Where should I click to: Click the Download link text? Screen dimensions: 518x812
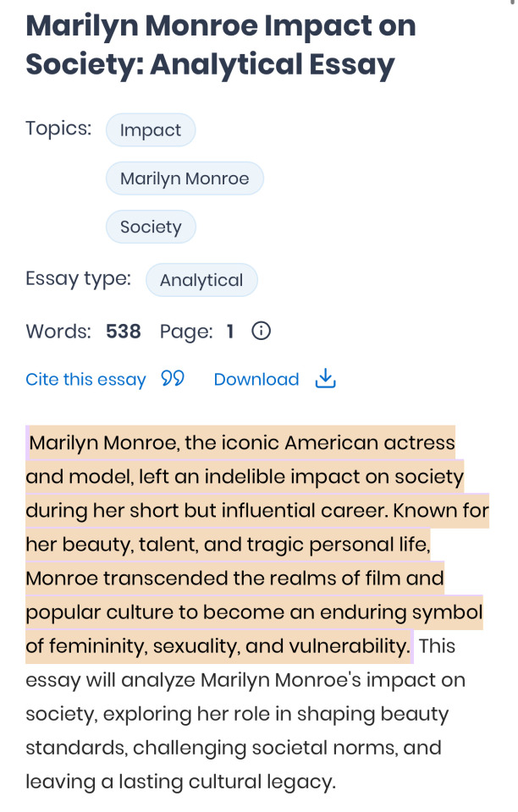pyautogui.click(x=256, y=380)
